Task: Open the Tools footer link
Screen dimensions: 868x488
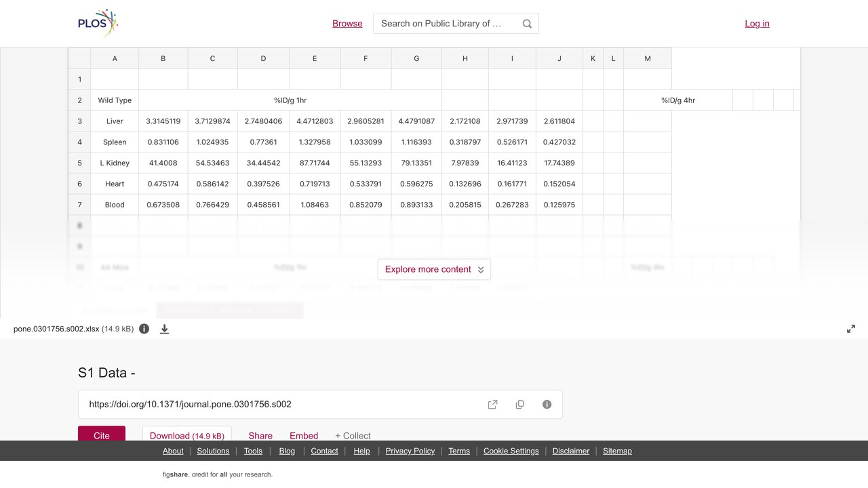Action: (253, 451)
